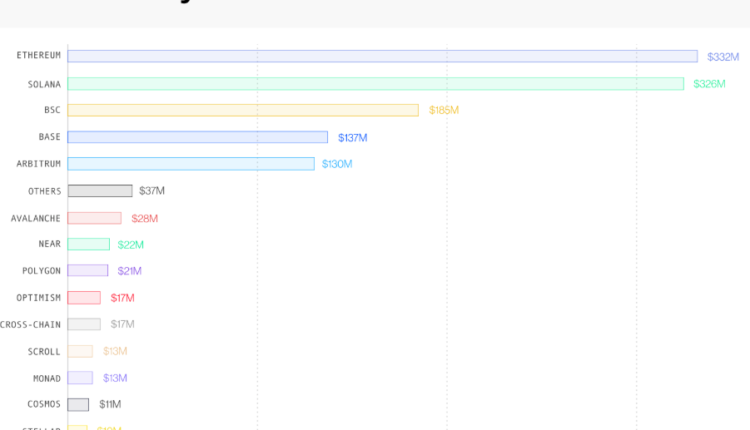The image size is (750, 430).
Task: Click the BASE axis label
Action: (x=50, y=137)
